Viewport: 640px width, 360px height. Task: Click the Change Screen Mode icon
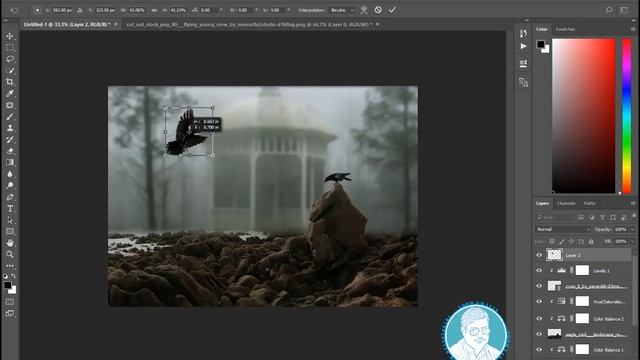pyautogui.click(x=10, y=313)
